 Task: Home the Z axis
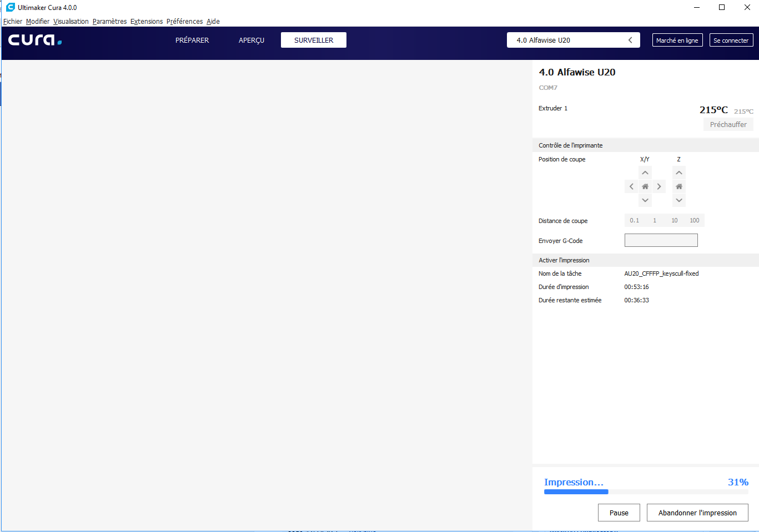coord(679,186)
